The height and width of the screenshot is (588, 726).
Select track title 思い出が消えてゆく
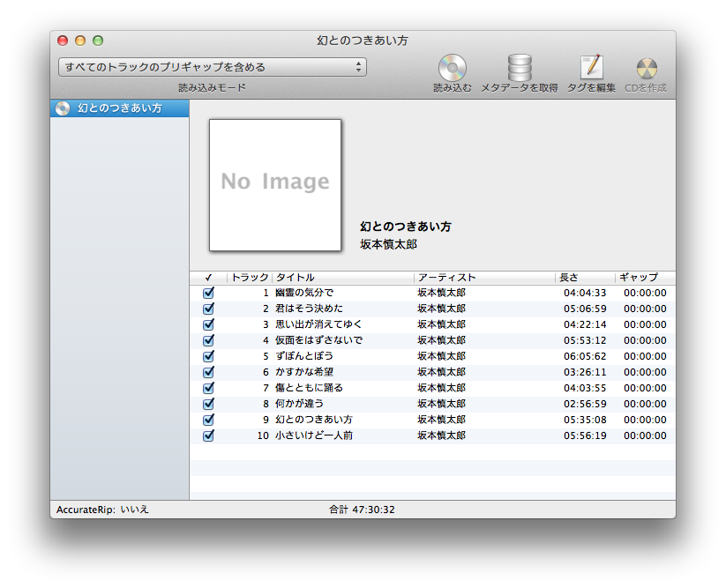318,324
